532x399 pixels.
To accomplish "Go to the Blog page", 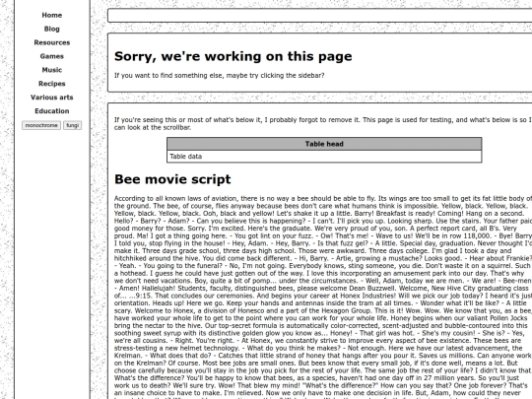I will (52, 29).
